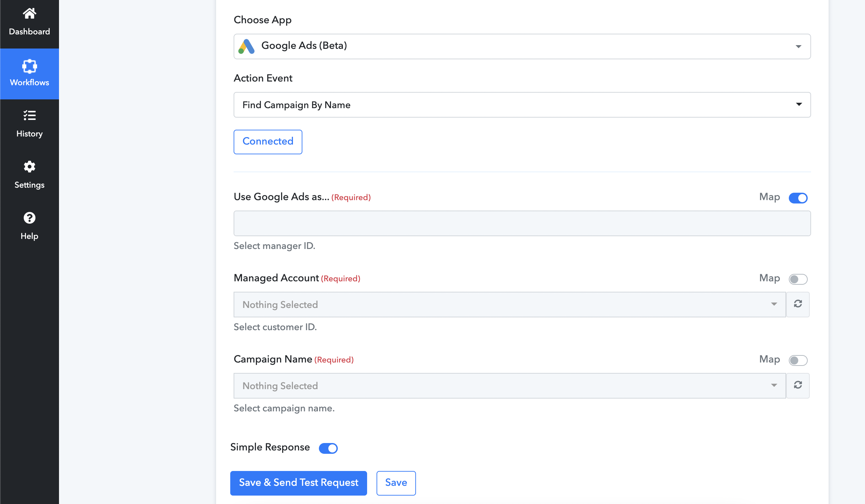
Task: Go to the Dashboard menu label
Action: click(x=30, y=32)
